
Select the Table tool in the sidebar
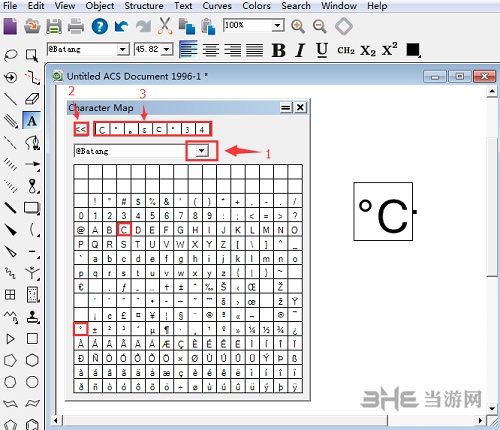[10, 294]
